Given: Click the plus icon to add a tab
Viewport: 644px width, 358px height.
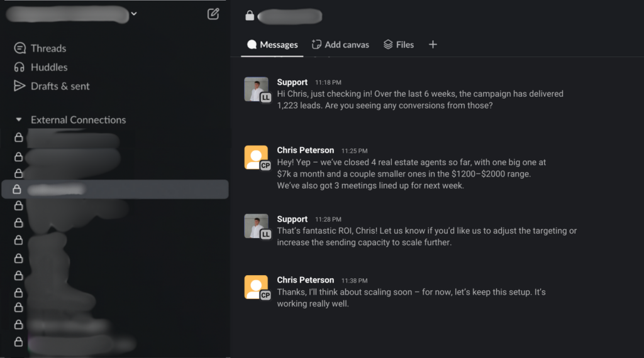Looking at the screenshot, I should pos(433,45).
